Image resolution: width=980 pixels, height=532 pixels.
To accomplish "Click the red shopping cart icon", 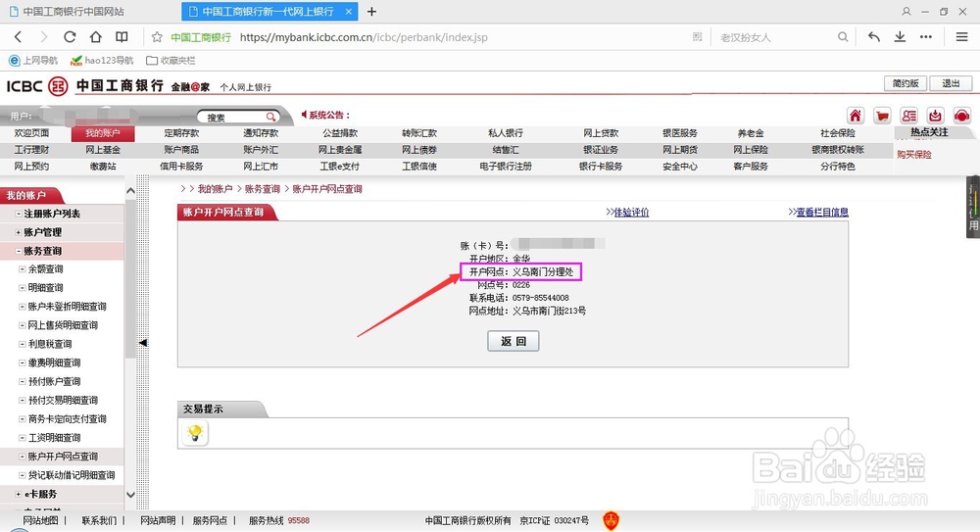I will [x=882, y=116].
